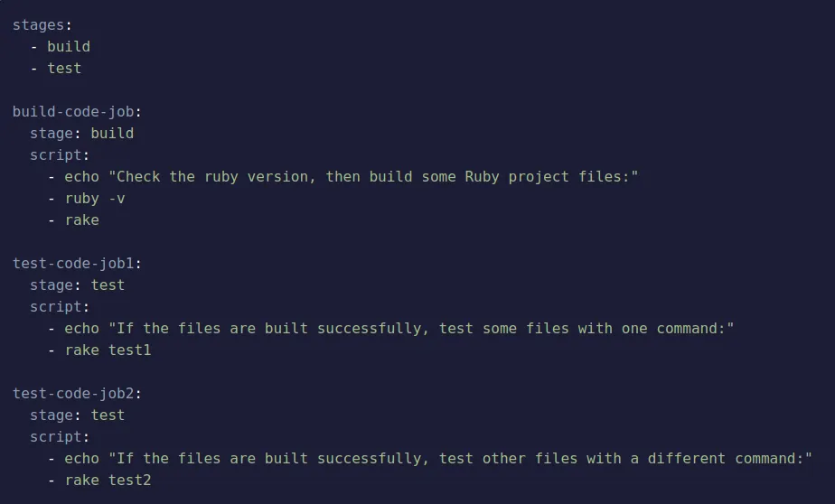Screen dimensions: 835x504
Task: Click "script:" under test-code-job2
Action: point(60,436)
